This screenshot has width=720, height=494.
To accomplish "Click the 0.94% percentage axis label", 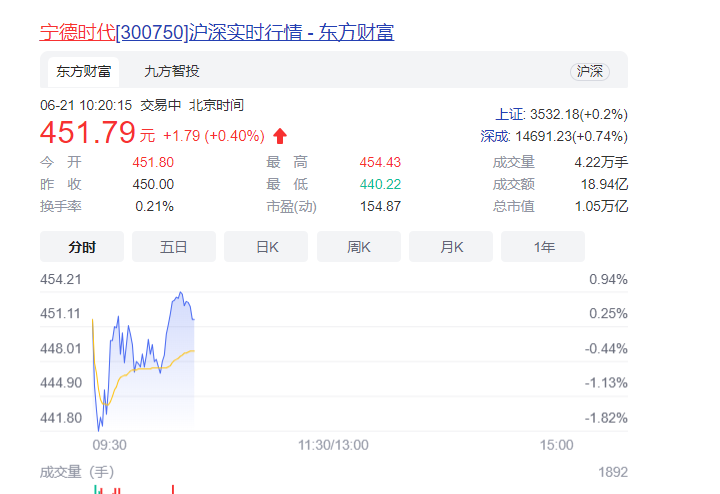I will click(608, 279).
